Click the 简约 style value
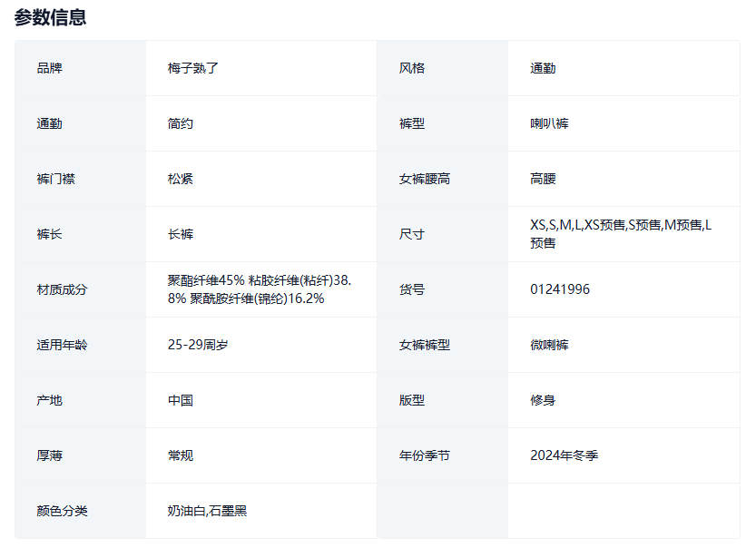The width and height of the screenshot is (756, 548). pos(181,123)
